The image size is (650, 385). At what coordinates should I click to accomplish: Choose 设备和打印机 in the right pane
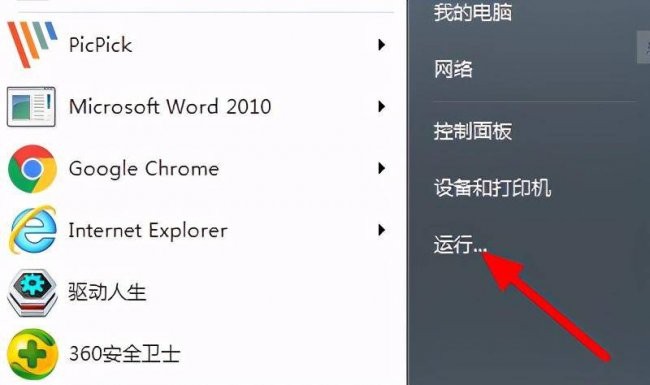(492, 188)
